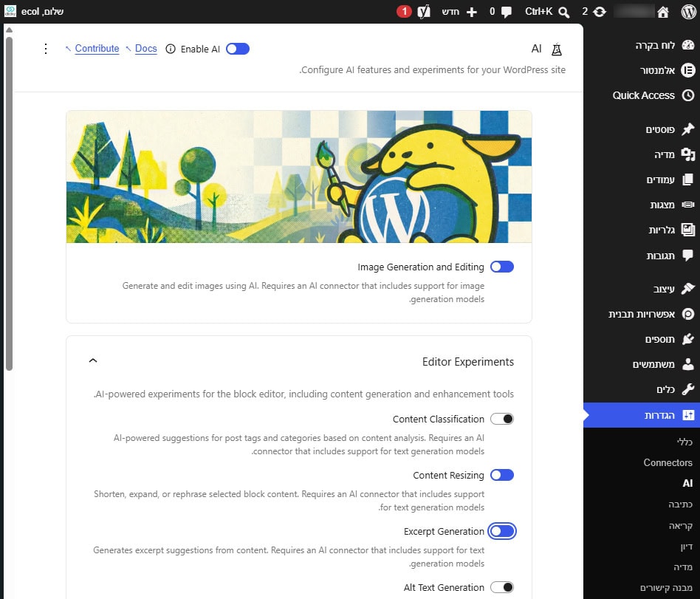Open search with the magnifier icon
This screenshot has width=700, height=599.
(564, 12)
